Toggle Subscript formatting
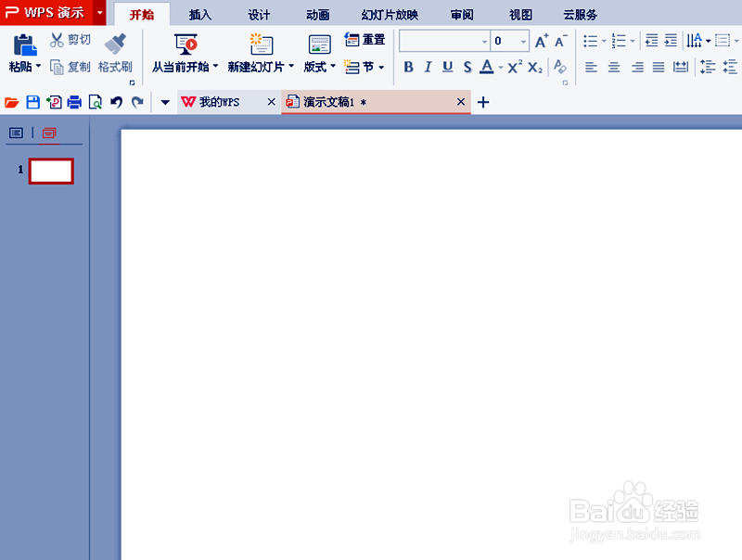The width and height of the screenshot is (742, 560). [x=535, y=67]
